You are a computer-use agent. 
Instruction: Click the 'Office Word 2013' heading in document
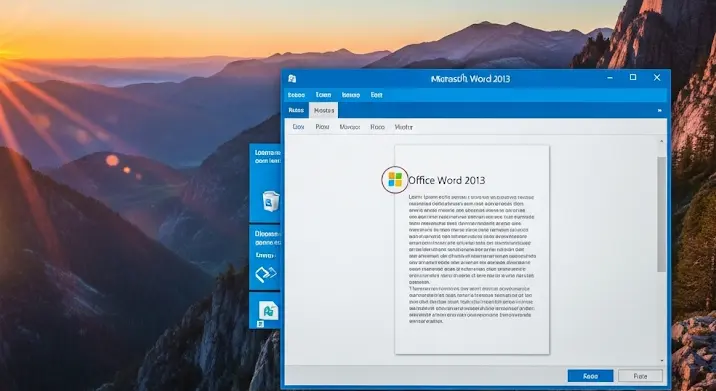point(447,180)
